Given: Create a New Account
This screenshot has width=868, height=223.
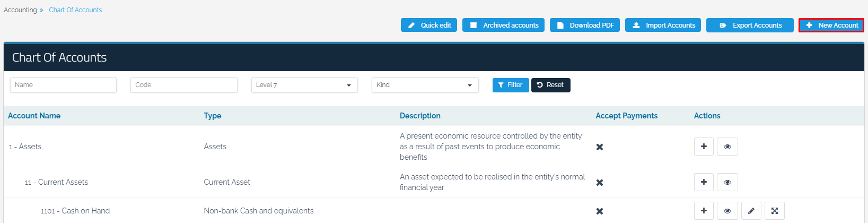Looking at the screenshot, I should [x=831, y=25].
